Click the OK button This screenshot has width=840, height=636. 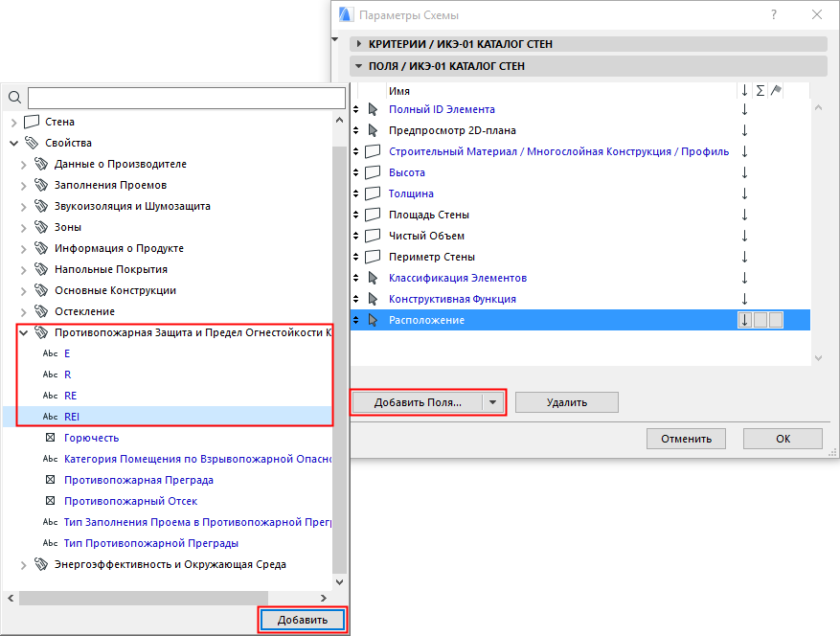(x=783, y=439)
